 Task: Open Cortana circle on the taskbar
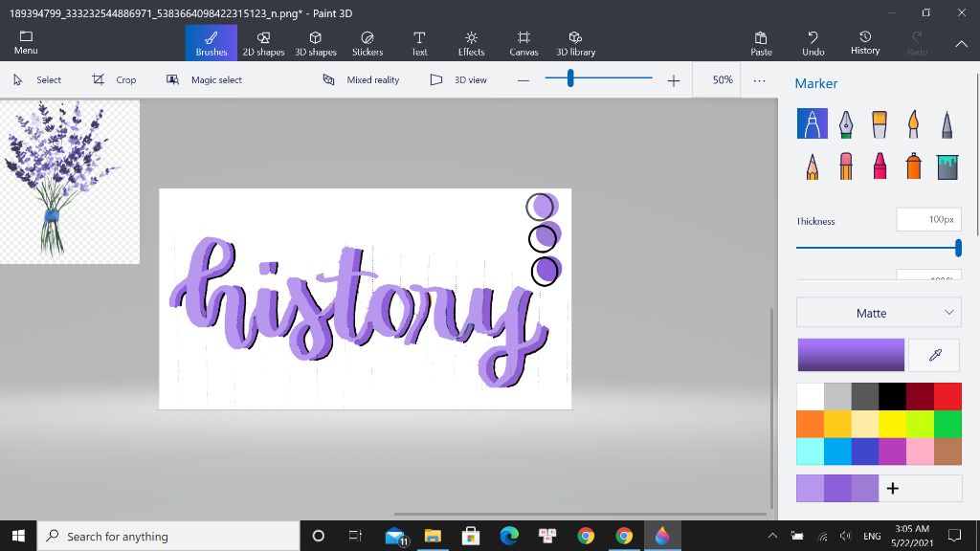pos(318,536)
